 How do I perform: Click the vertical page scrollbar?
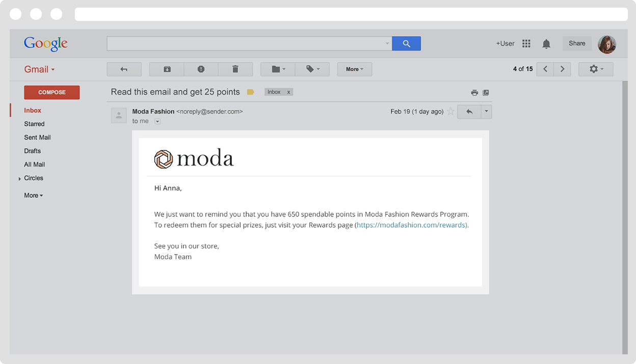(625, 217)
